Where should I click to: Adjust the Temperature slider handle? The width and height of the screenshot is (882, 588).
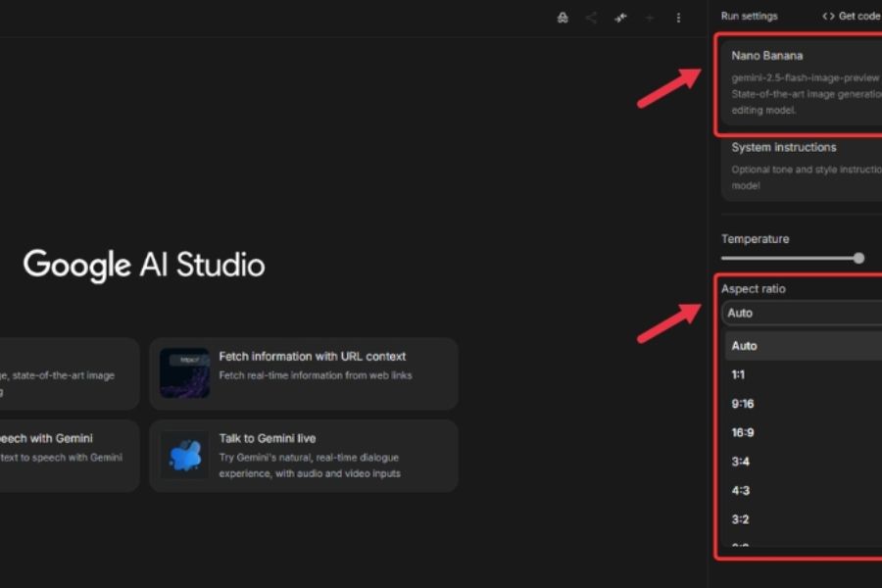coord(858,259)
